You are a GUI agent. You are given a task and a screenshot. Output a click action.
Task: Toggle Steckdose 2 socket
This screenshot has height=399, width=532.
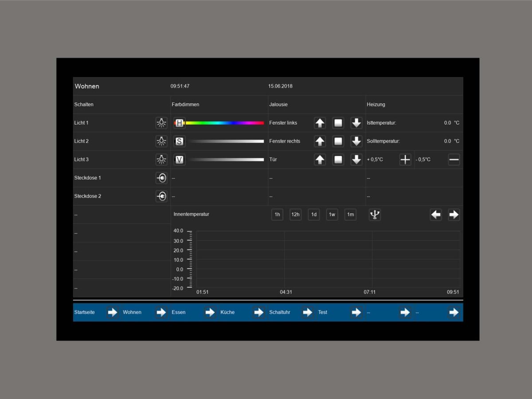coord(161,196)
